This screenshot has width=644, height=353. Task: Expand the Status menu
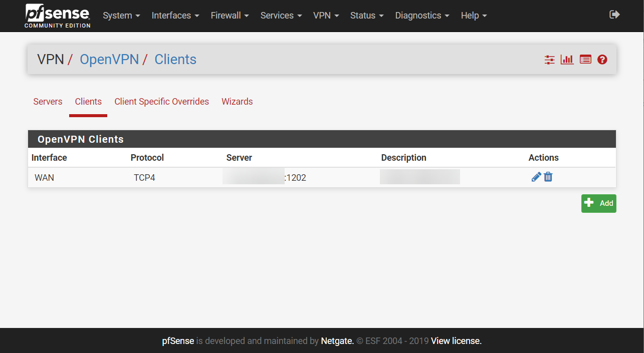tap(367, 16)
